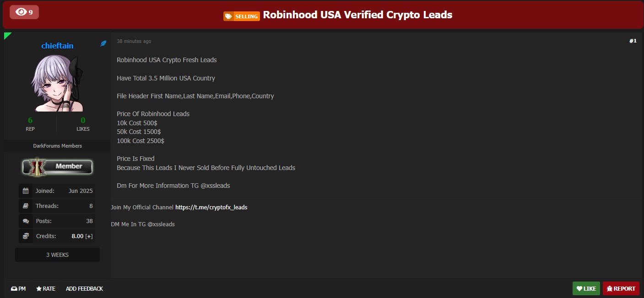Click the heart icon on the LIKE button

pos(579,288)
